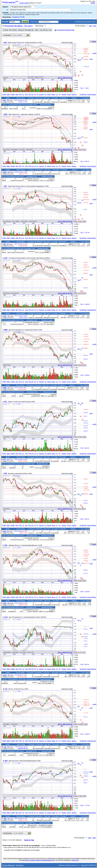Open the MMR ticker link
Image resolution: width=97 pixels, height=868 pixels.
point(6,330)
